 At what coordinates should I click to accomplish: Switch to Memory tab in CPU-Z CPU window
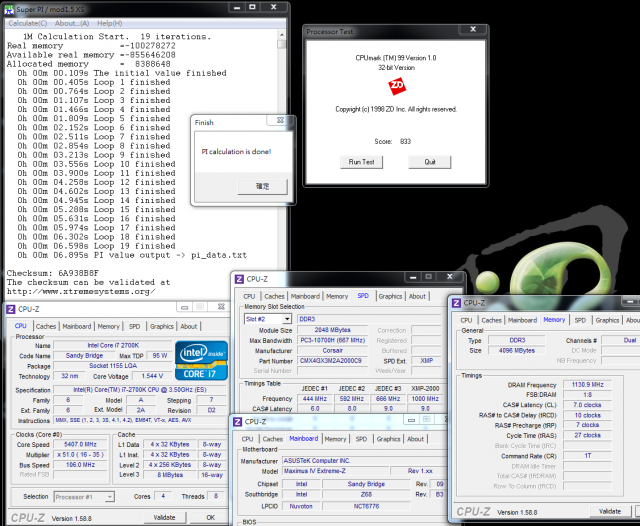109,326
